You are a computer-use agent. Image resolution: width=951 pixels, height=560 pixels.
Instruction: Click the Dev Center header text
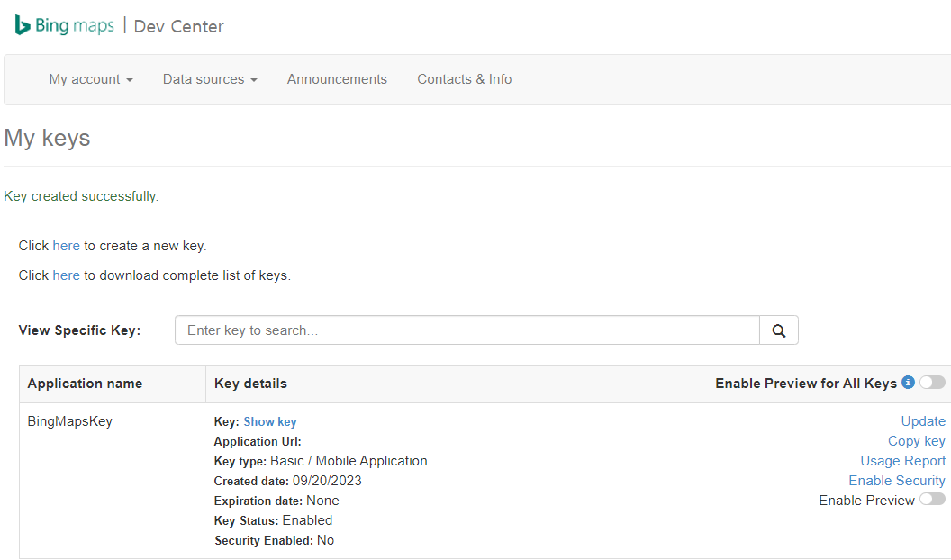(179, 27)
